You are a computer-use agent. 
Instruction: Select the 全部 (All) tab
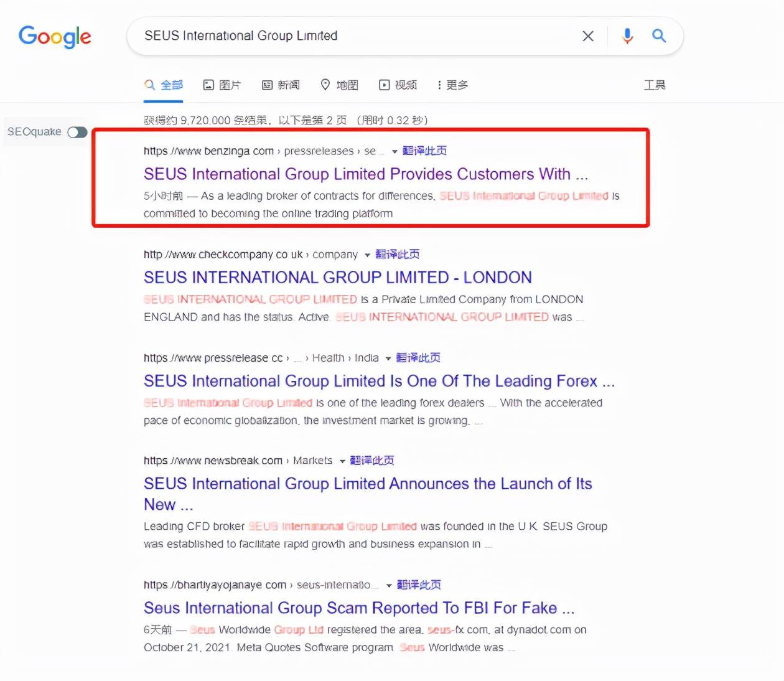(164, 85)
